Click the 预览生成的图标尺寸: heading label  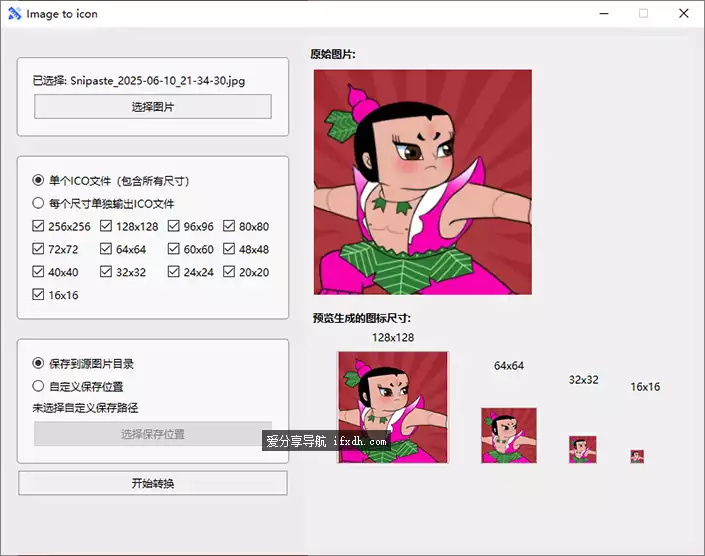tap(361, 318)
